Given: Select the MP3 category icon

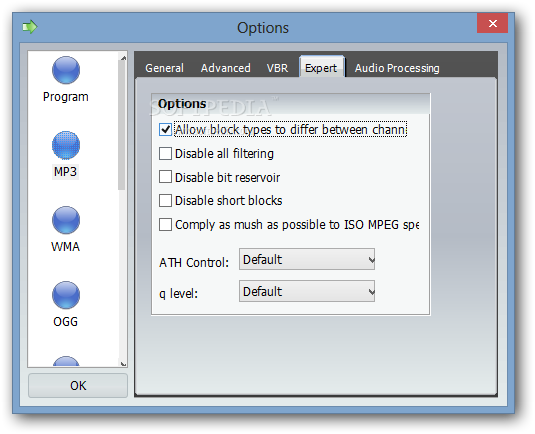Looking at the screenshot, I should (66, 145).
